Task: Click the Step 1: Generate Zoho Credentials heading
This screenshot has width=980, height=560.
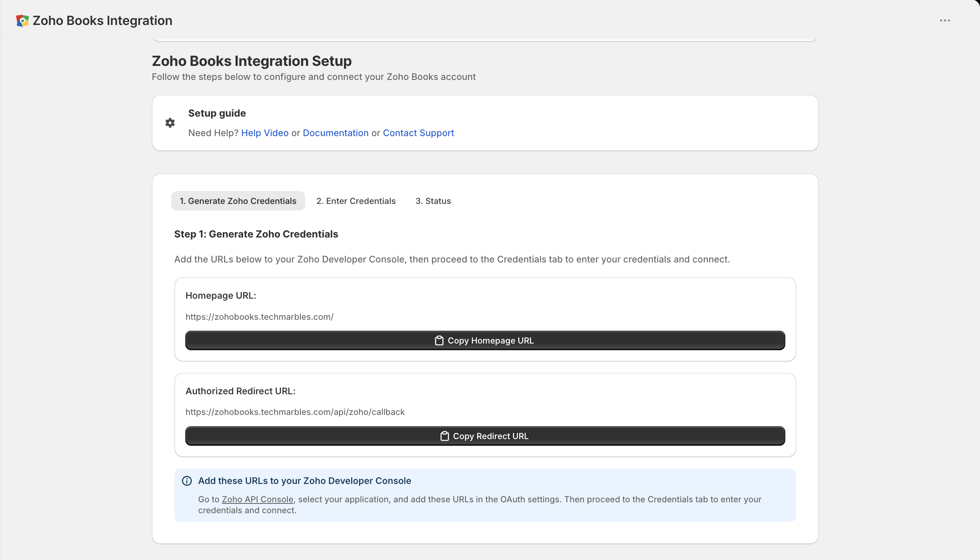Action: [x=256, y=234]
